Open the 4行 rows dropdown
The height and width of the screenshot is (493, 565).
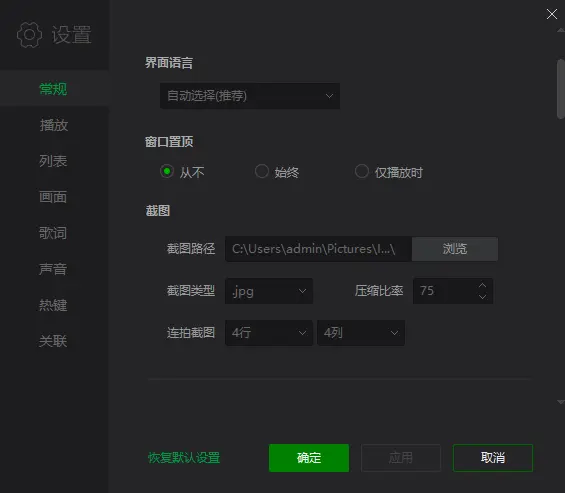click(269, 333)
